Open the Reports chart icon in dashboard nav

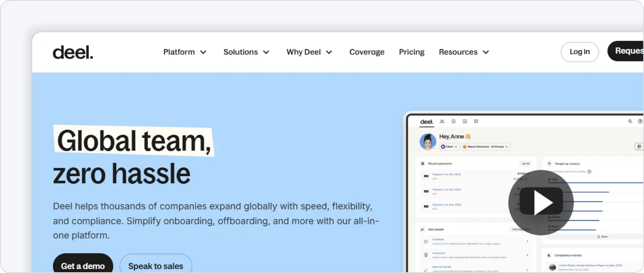point(465,121)
